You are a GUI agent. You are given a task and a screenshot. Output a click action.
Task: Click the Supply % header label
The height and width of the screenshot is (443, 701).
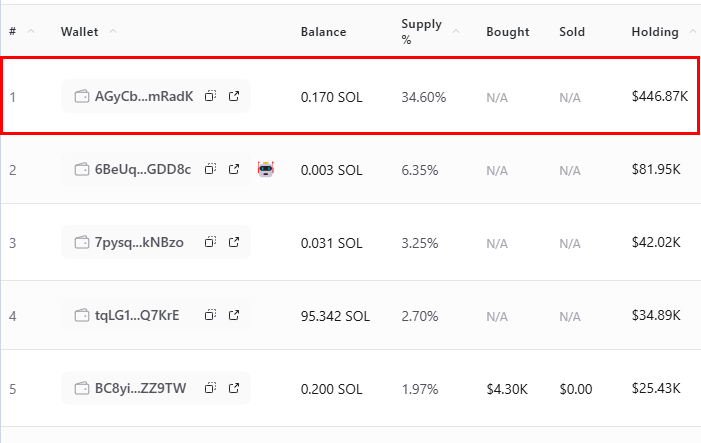click(x=421, y=32)
